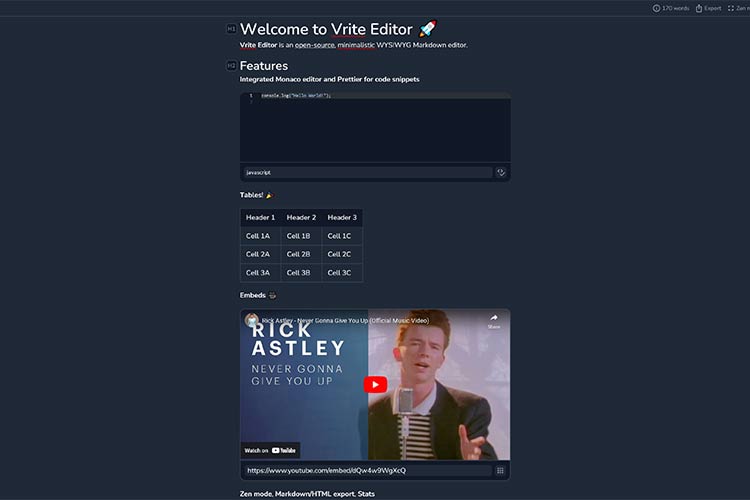Click the Zen mode, Markdown/HTML export, Stats line
The width and height of the screenshot is (750, 500).
pyautogui.click(x=307, y=494)
